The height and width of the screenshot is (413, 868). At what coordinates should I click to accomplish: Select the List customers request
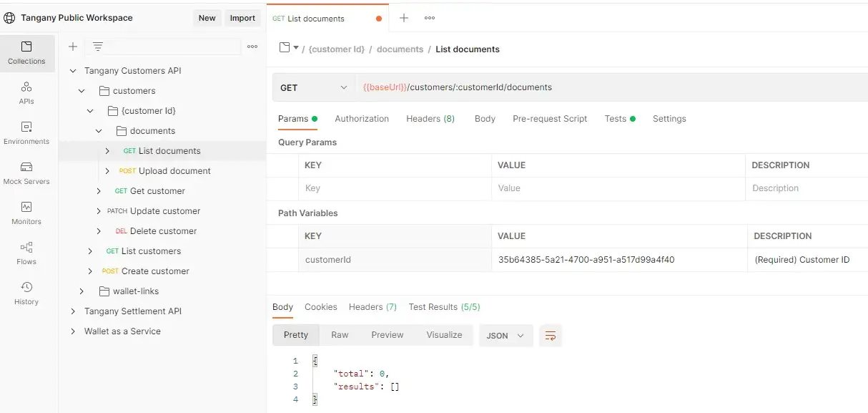click(151, 251)
